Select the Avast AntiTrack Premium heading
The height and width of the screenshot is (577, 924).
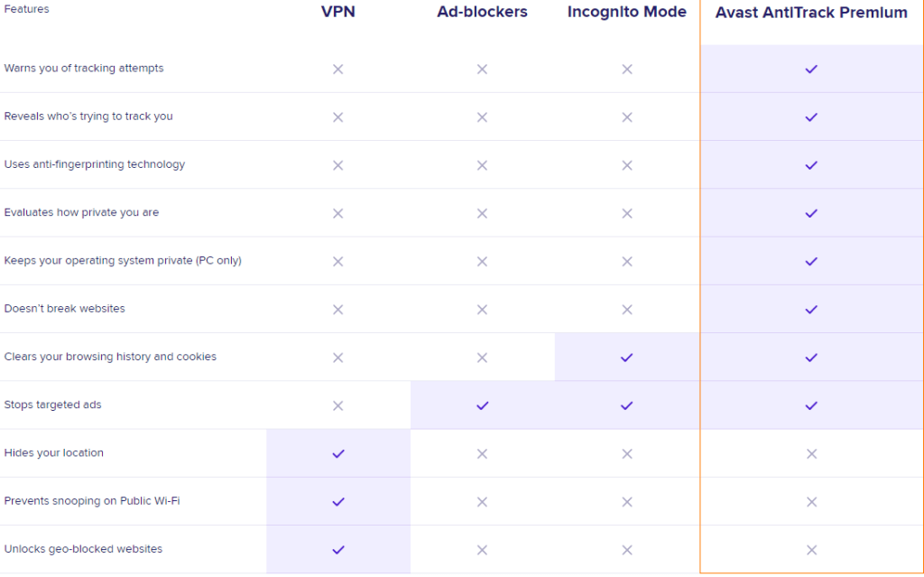coord(811,13)
